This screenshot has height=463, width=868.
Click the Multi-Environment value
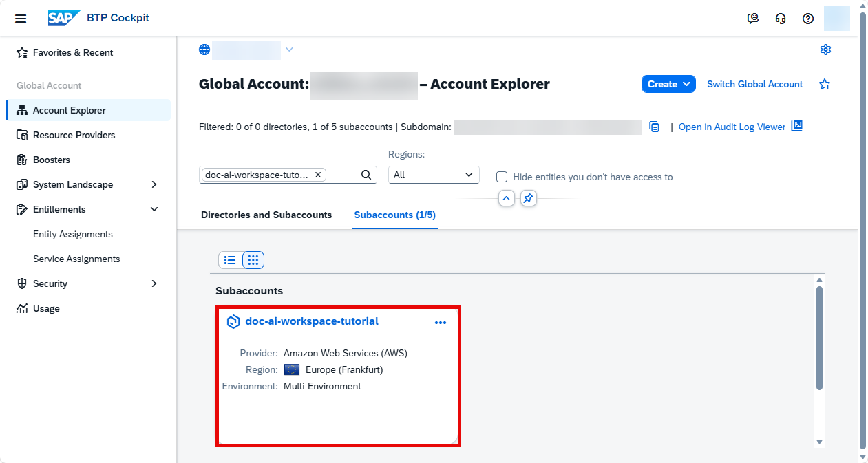[x=322, y=386]
